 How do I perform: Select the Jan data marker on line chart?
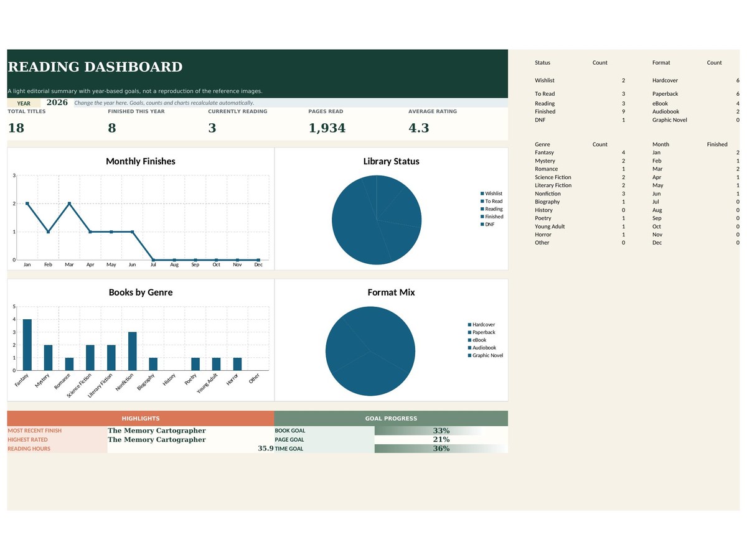click(x=27, y=203)
